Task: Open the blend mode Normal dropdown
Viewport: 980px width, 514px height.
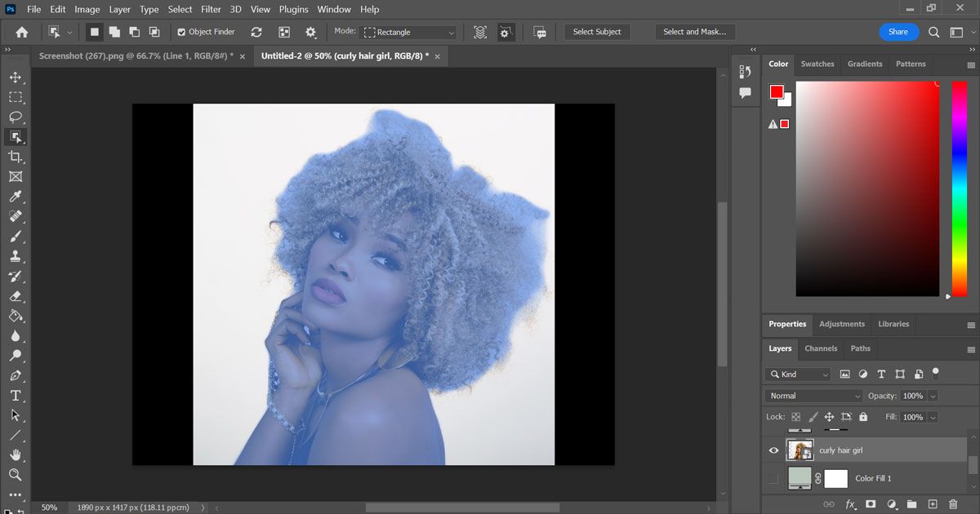Action: pos(814,396)
